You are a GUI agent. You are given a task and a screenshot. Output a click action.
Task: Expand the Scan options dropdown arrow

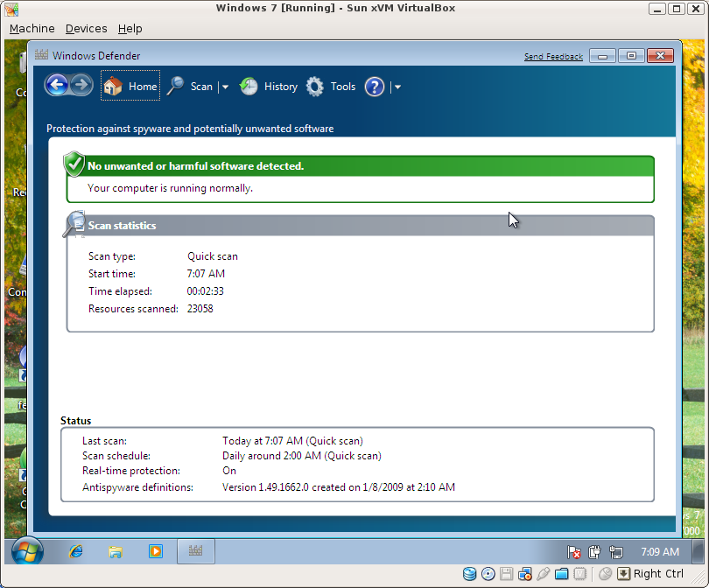225,87
